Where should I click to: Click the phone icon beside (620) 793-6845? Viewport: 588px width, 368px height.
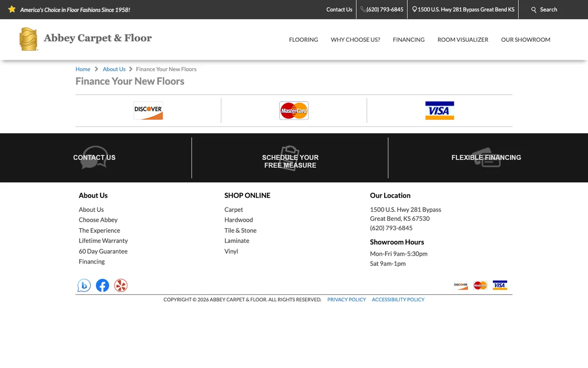tap(363, 9)
